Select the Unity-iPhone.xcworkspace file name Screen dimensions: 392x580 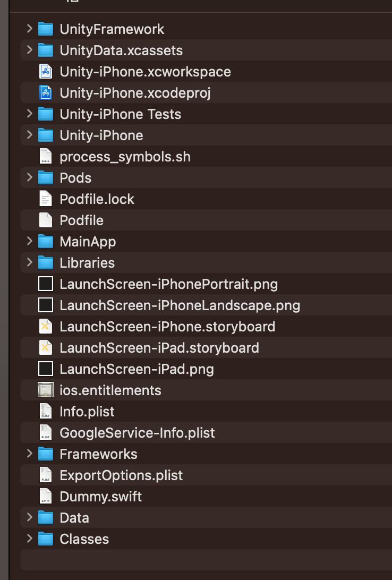146,72
